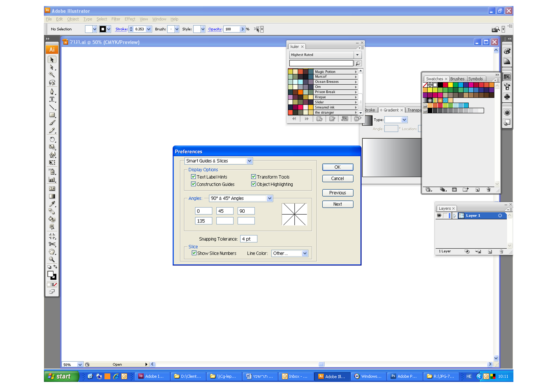Hide Layer 1 via eye icon

(439, 215)
